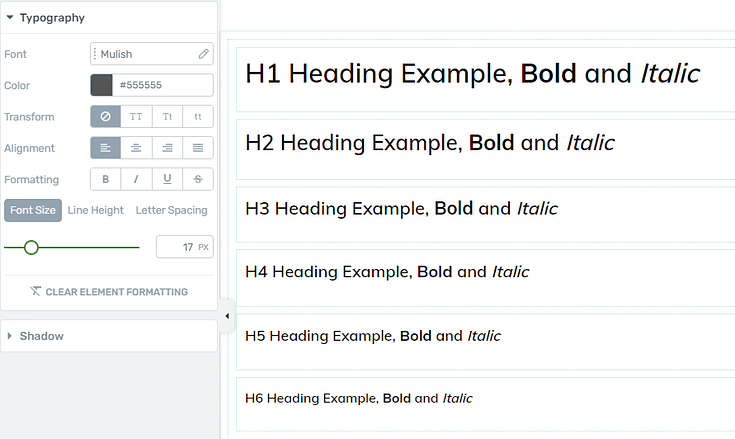Image resolution: width=735 pixels, height=439 pixels.
Task: Open the #555555 color swatch
Action: pos(101,85)
